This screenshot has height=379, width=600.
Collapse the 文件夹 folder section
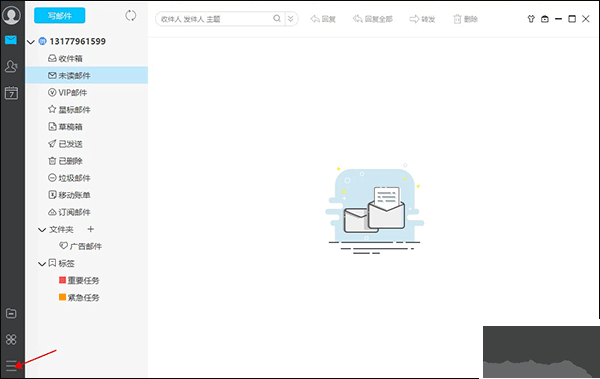[42, 230]
